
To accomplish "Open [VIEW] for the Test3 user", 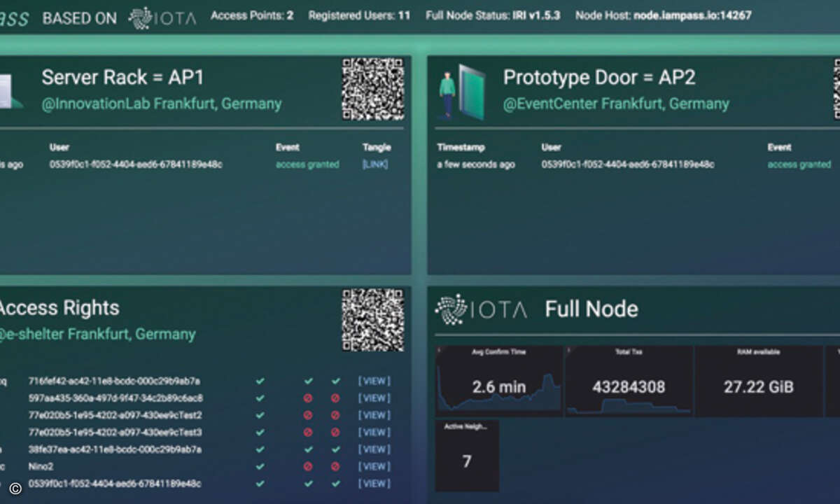I will [374, 432].
